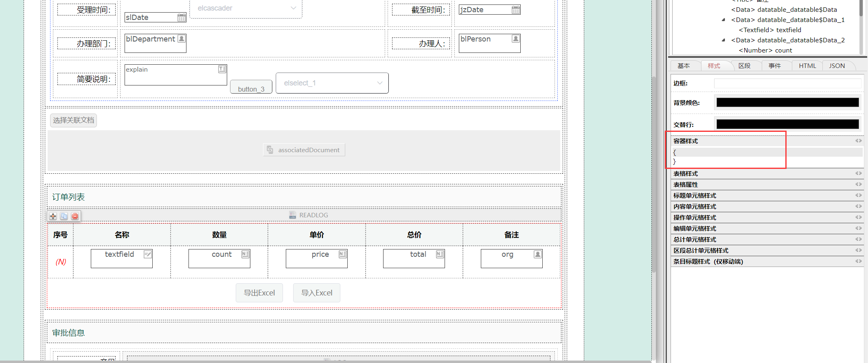868x363 pixels.
Task: Open the 交替行 black color swatch
Action: pos(788,124)
